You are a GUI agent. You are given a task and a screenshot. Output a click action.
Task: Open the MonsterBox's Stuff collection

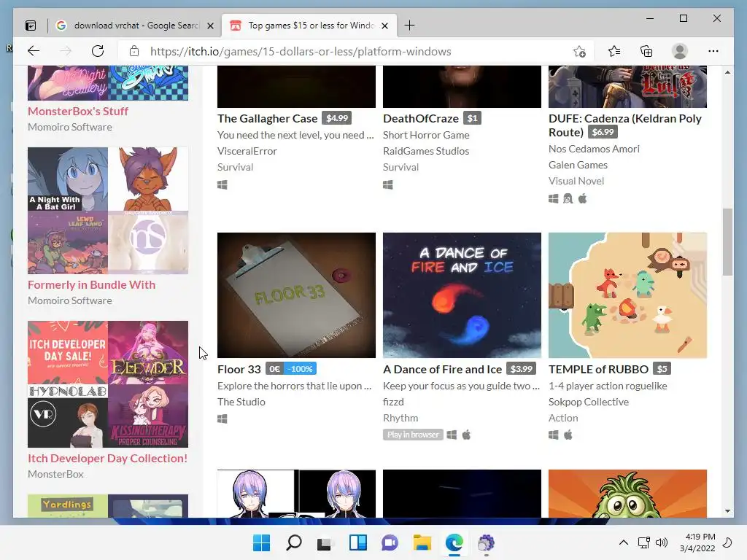77,112
